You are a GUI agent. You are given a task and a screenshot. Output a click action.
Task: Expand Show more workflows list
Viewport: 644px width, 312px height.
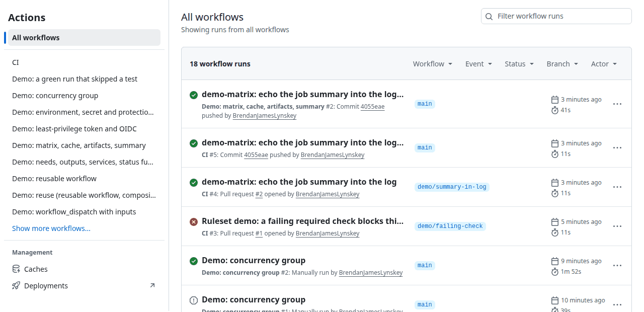(x=51, y=228)
